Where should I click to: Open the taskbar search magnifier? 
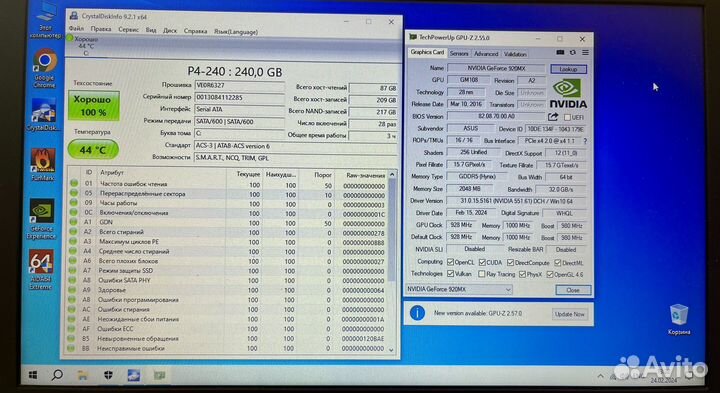click(57, 375)
